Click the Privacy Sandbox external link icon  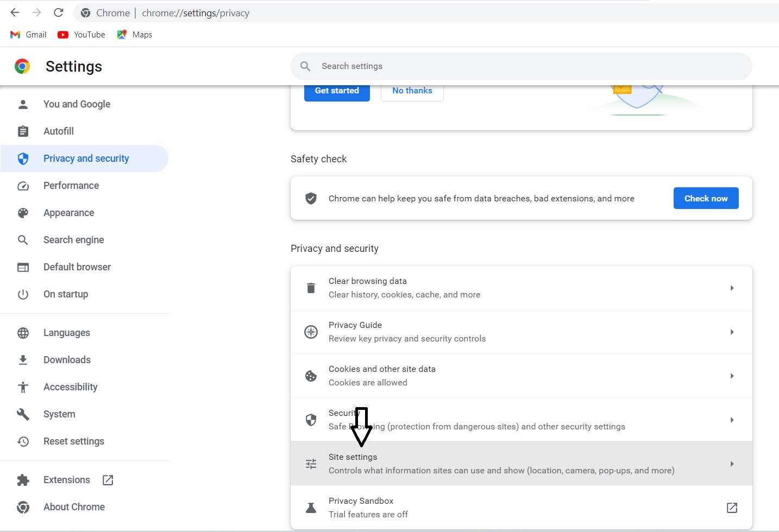click(x=732, y=508)
